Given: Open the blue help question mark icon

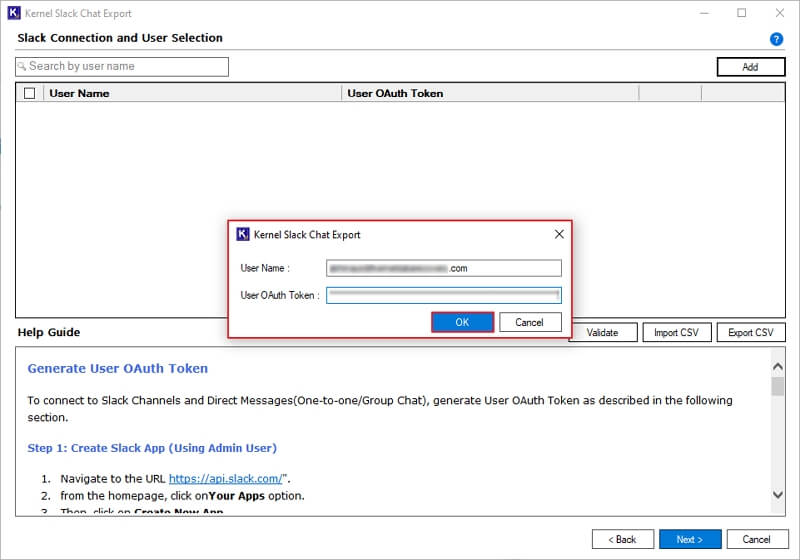Looking at the screenshot, I should pyautogui.click(x=776, y=39).
